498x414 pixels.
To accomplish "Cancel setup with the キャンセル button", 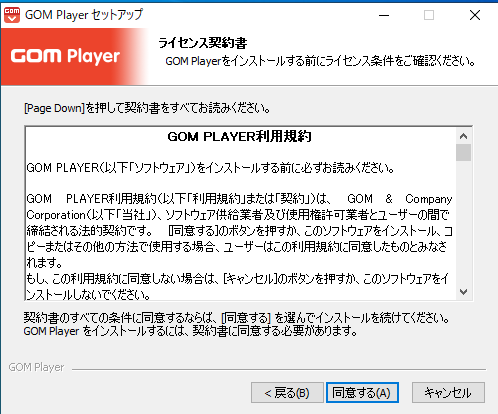I will 448,392.
